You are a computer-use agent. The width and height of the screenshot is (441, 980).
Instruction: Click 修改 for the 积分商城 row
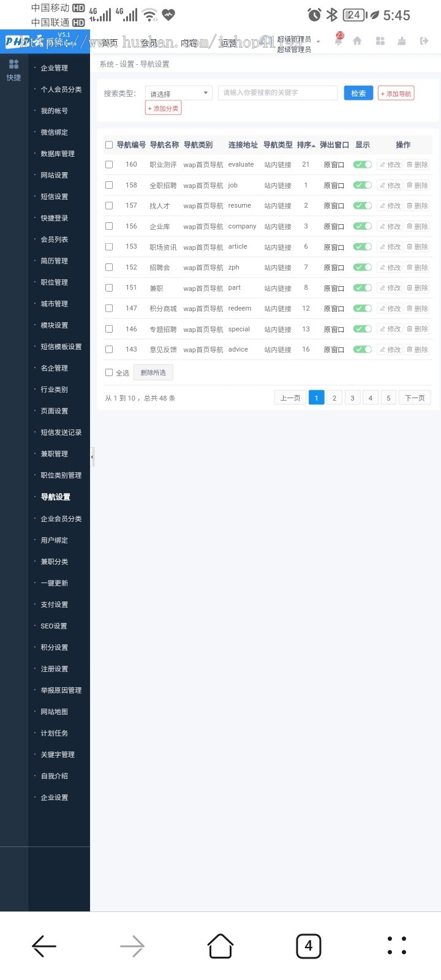[x=390, y=308]
